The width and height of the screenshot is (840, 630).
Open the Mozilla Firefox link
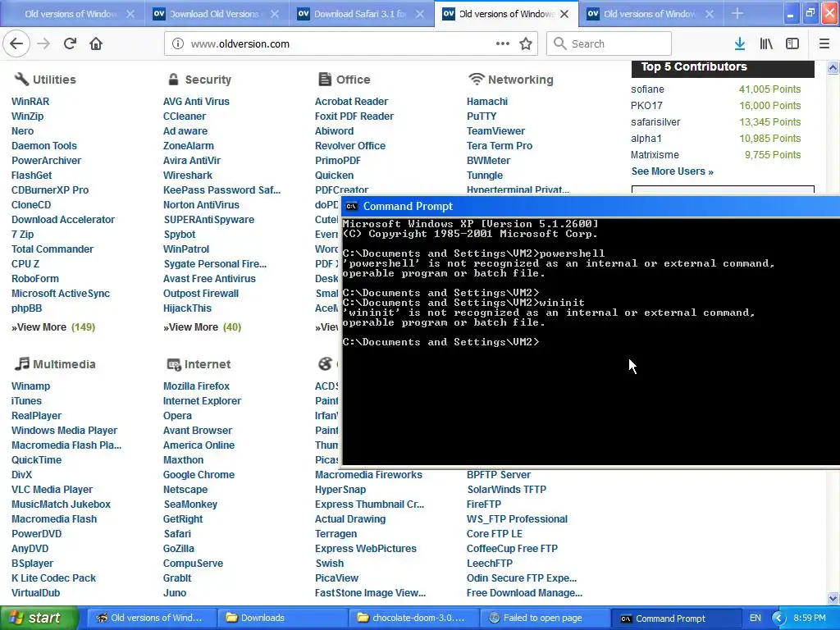[196, 386]
